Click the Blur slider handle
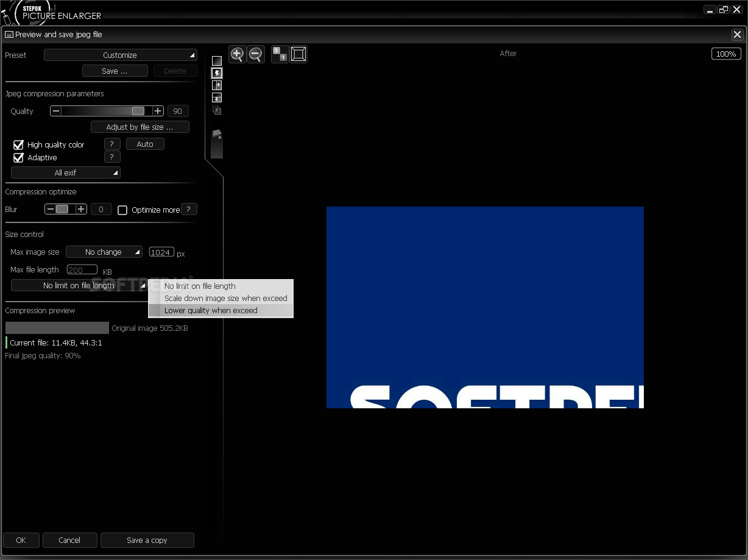This screenshot has width=748, height=560. (62, 209)
